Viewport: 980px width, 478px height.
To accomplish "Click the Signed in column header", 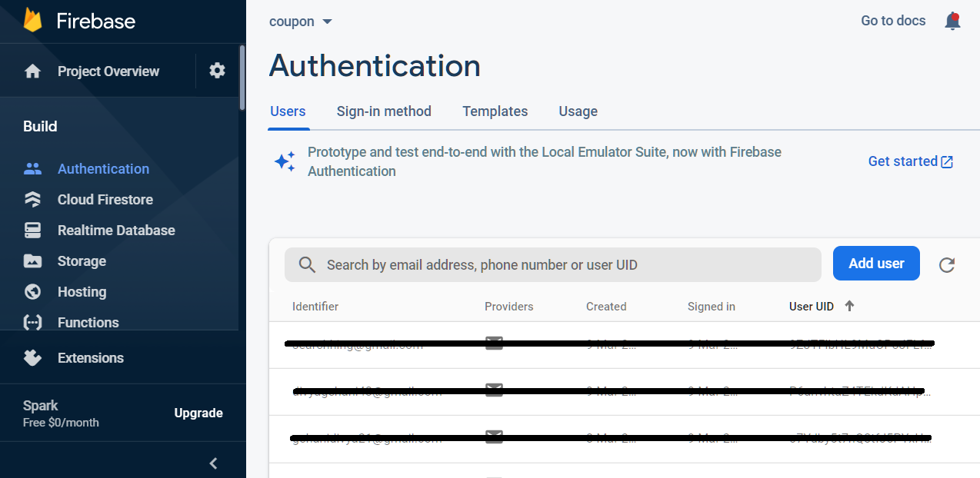I will click(712, 307).
